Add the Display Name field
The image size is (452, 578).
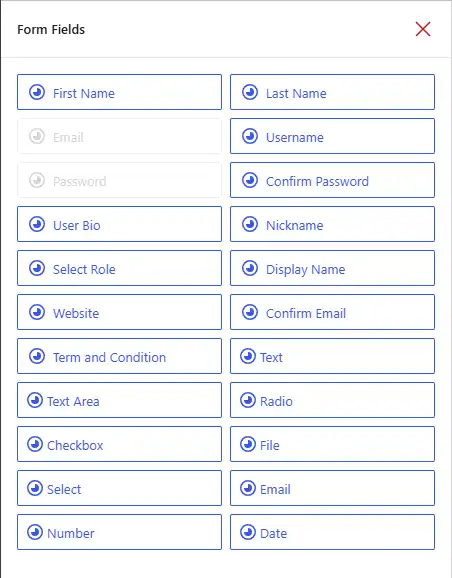click(x=333, y=268)
